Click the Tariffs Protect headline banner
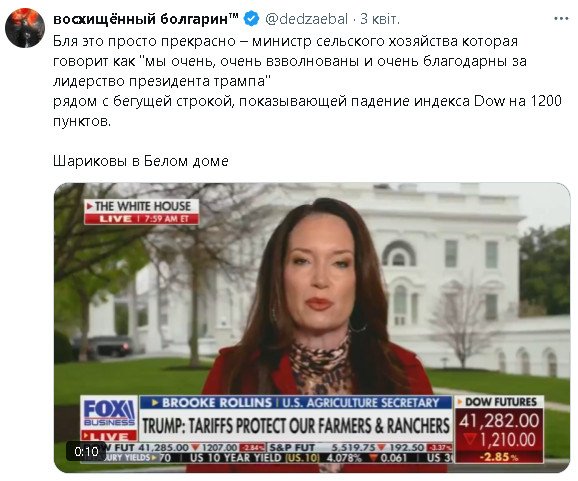 (296, 425)
